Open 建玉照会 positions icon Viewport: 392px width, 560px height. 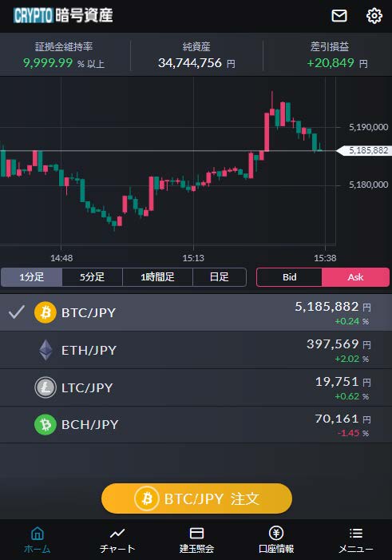(196, 540)
